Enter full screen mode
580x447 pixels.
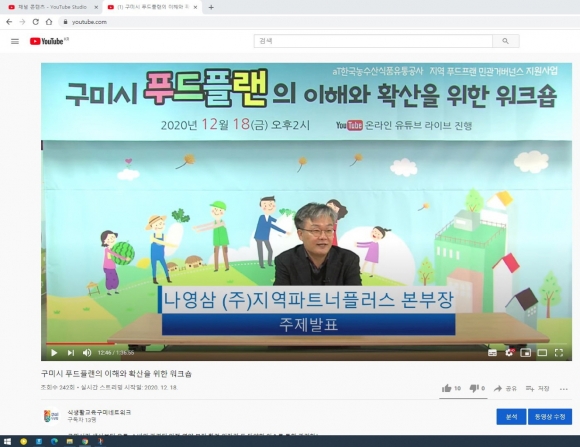(559, 353)
